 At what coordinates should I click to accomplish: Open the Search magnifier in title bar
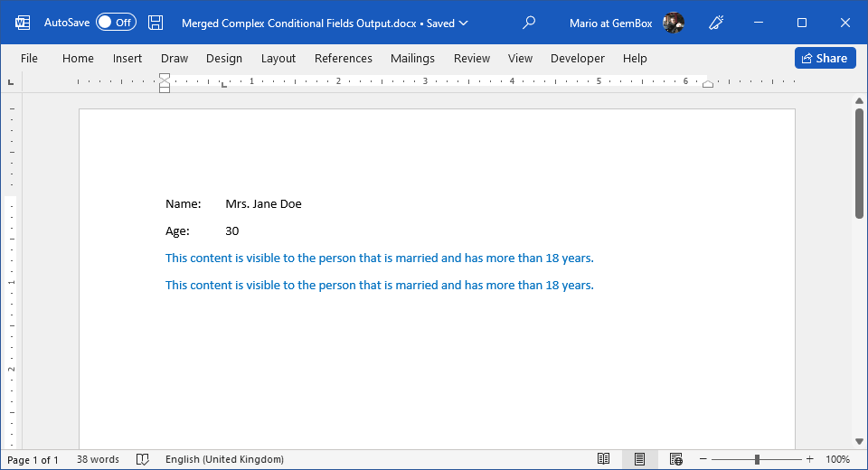pos(529,23)
